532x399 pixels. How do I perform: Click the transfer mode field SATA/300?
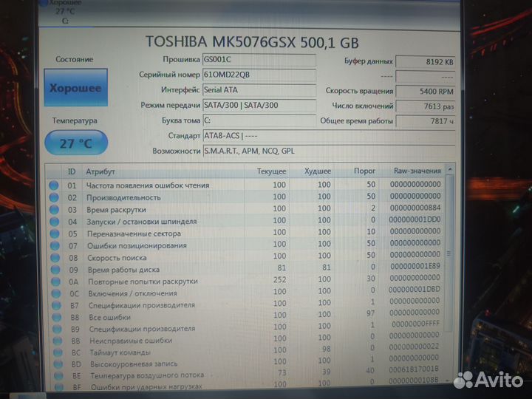click(x=259, y=106)
